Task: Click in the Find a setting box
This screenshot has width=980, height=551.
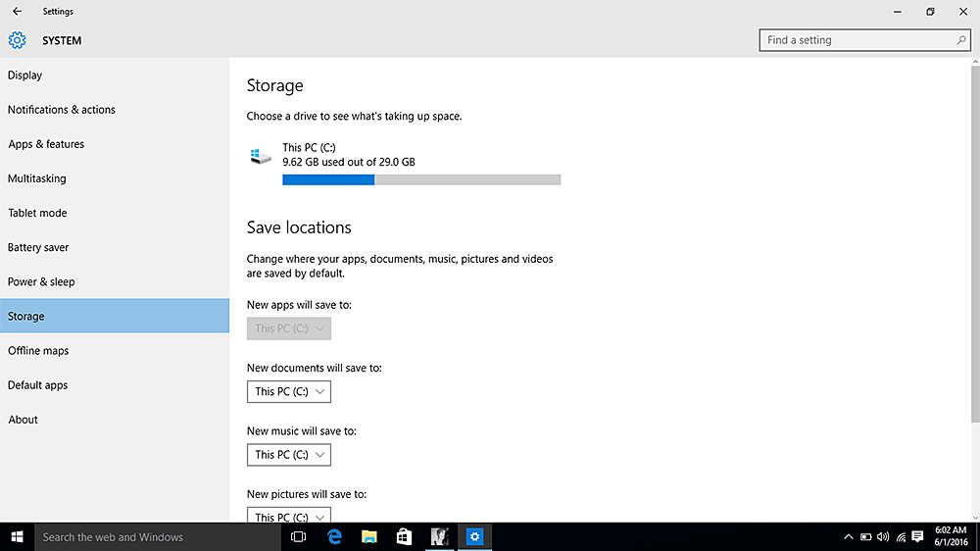Action: [x=864, y=40]
